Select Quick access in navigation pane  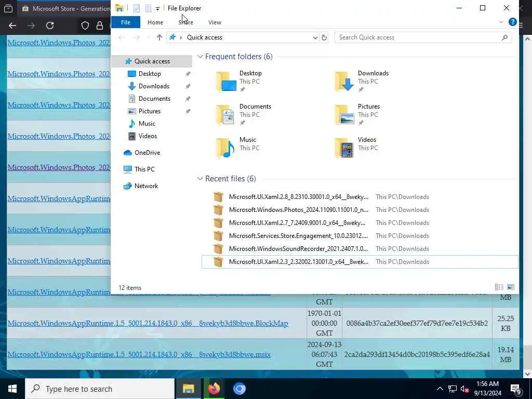152,61
